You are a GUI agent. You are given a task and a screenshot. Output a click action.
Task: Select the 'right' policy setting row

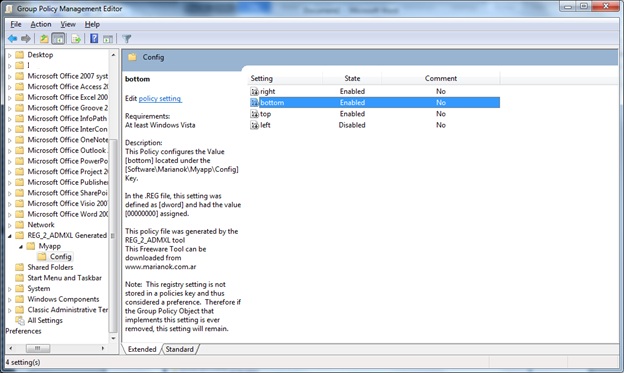[x=374, y=91]
